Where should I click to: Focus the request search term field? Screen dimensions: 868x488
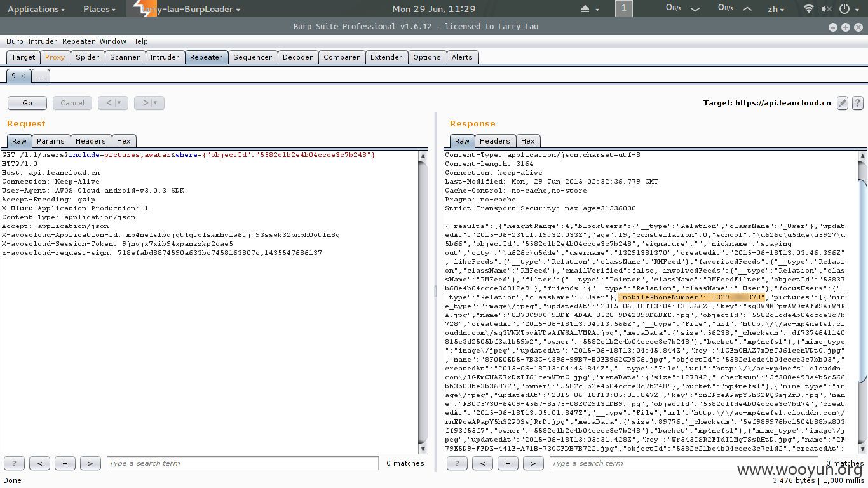(x=242, y=463)
